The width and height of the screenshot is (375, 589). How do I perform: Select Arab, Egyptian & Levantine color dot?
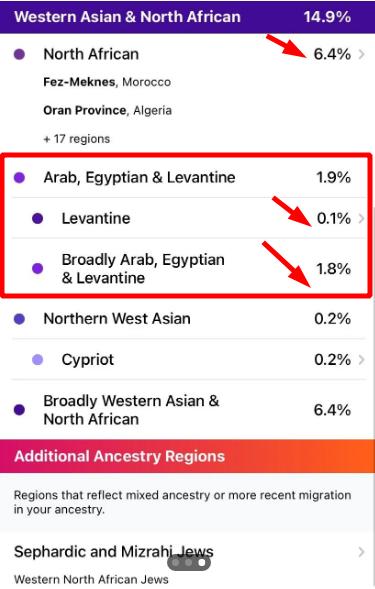pos(19,177)
